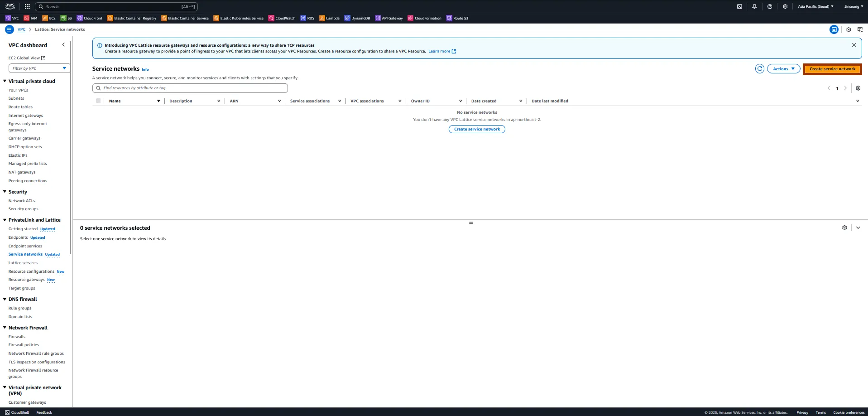Collapse the Virtual private network (VPN) section

tap(5, 387)
